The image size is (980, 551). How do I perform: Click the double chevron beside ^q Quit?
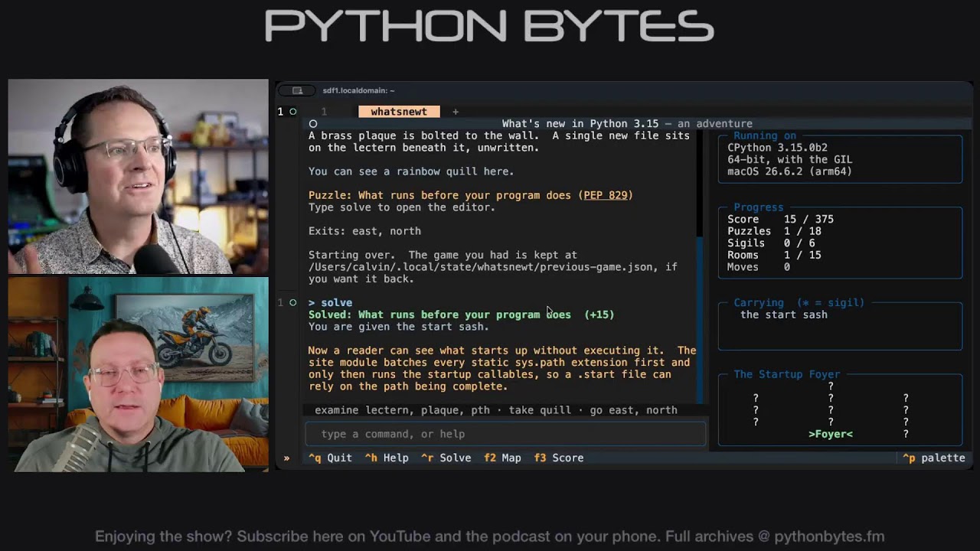(x=286, y=458)
